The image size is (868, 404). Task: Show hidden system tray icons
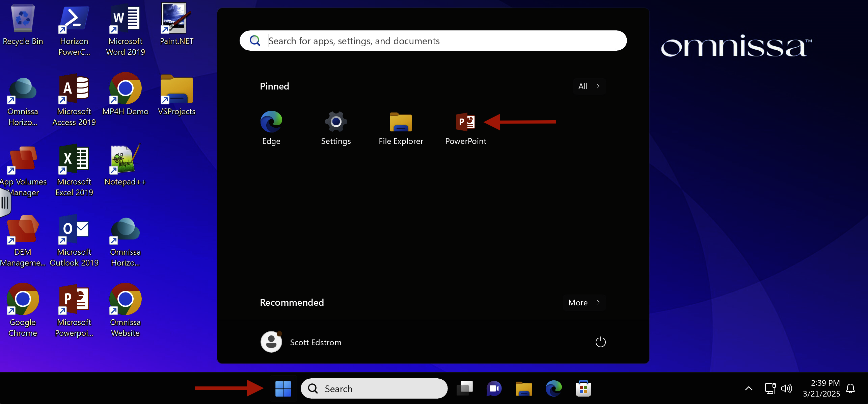[748, 388]
